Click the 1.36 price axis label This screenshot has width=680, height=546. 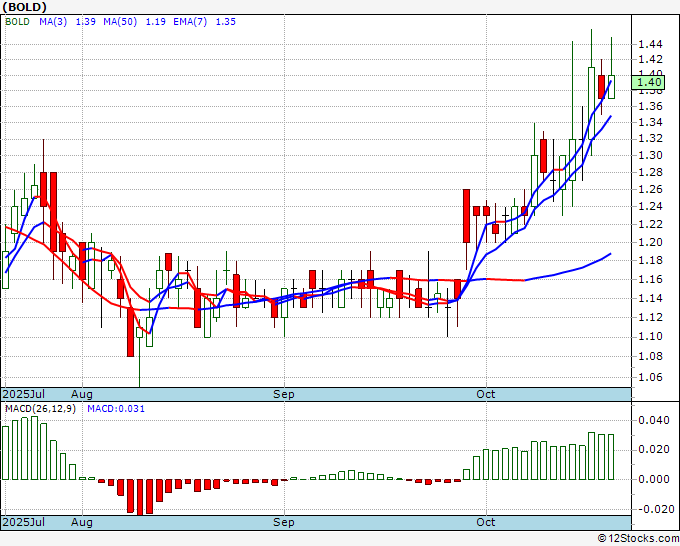[x=650, y=106]
